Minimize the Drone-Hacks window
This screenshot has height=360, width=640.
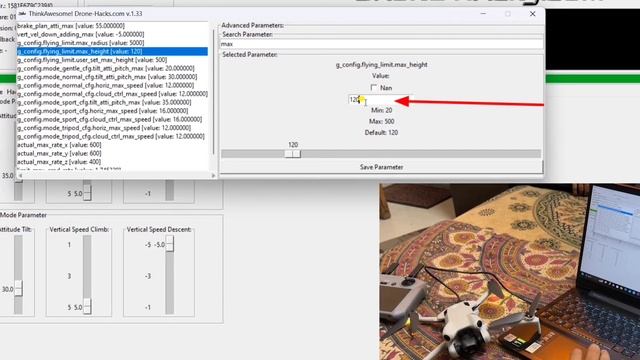pyautogui.click(x=483, y=14)
